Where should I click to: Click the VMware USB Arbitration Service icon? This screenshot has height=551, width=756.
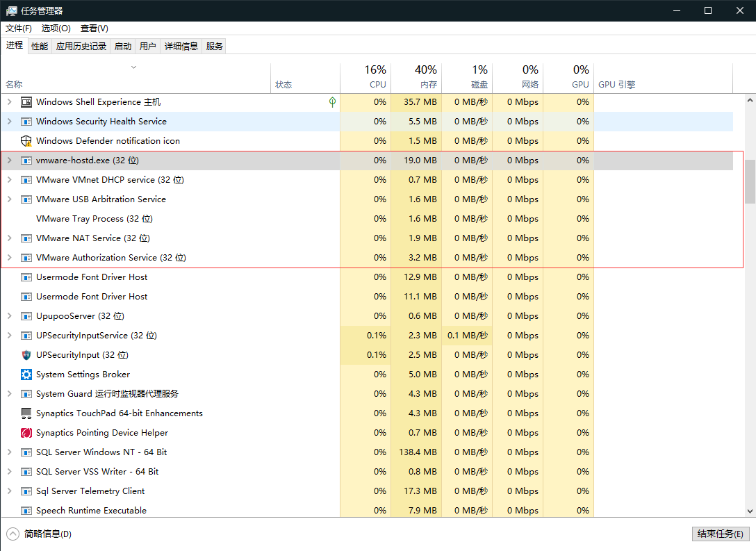coord(25,199)
